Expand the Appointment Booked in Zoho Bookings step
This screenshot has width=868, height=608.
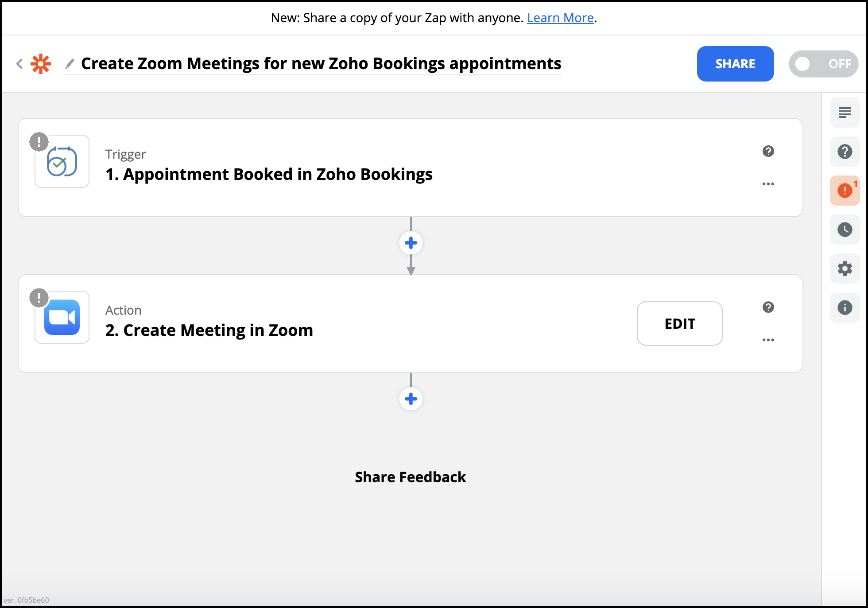[x=269, y=174]
